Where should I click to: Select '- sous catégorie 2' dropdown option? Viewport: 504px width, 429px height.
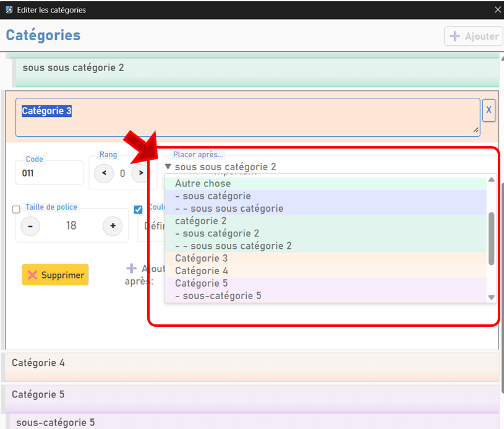click(325, 233)
